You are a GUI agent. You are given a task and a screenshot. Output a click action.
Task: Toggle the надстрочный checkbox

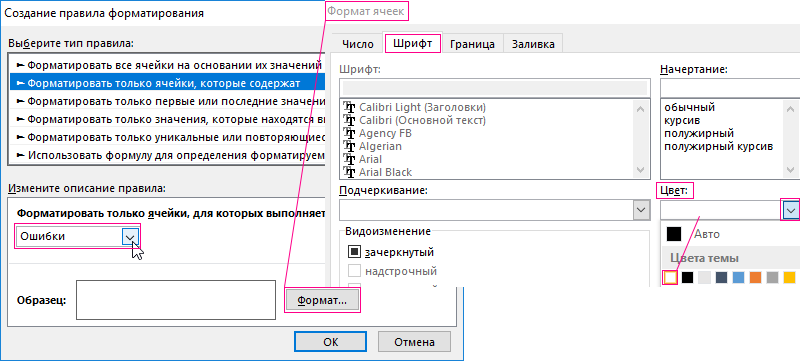pos(354,271)
